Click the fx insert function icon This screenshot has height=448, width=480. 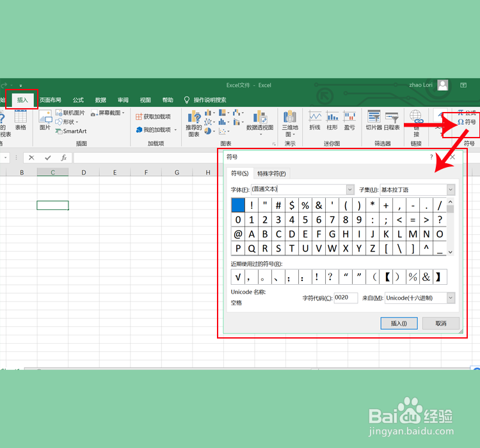pos(63,157)
